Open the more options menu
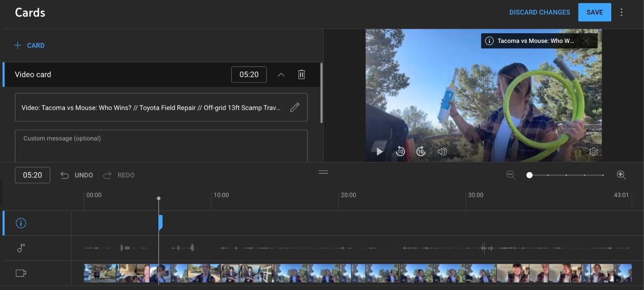Viewport: 644px width, 290px height. [x=621, y=12]
